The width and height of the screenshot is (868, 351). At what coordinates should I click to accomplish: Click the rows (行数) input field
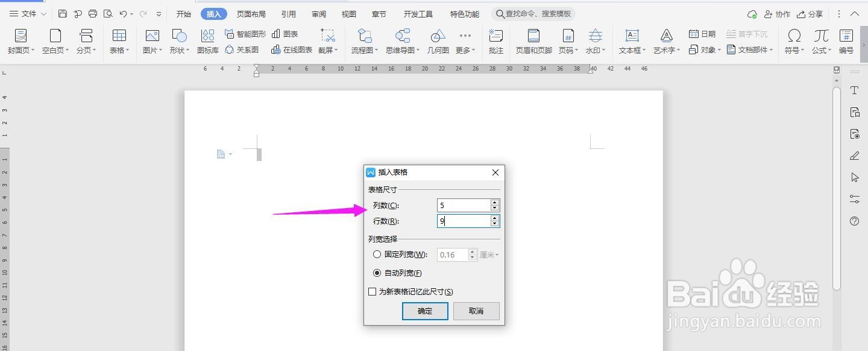463,221
